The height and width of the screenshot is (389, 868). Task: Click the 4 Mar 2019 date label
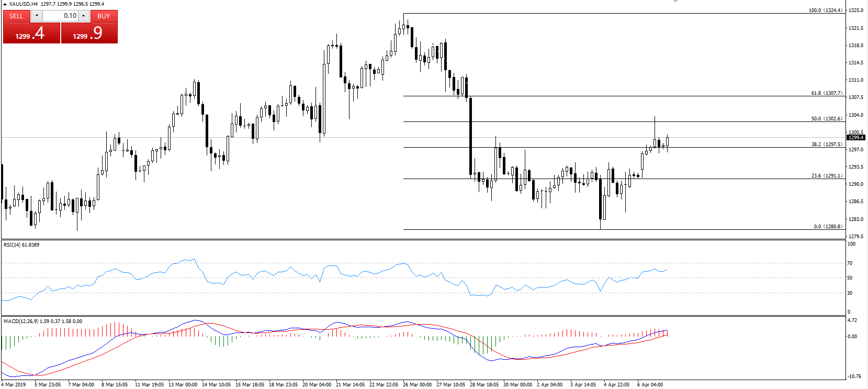tap(14, 384)
